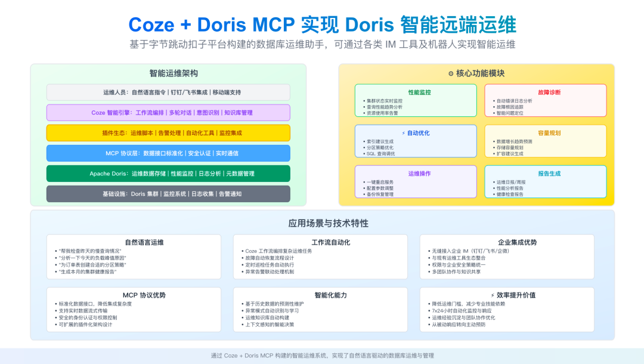This screenshot has width=644, height=364.
Task: Click the 性能监控 card heading
Action: coord(419,92)
